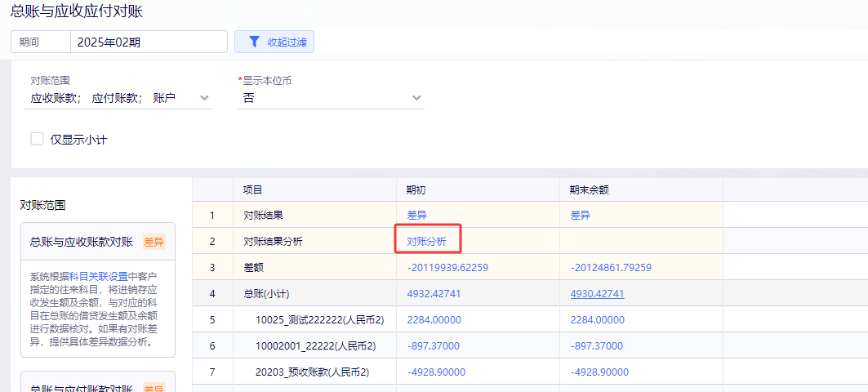
Task: Click 期末余额 -4928.90000 for 20203_预收账款
Action: 599,372
